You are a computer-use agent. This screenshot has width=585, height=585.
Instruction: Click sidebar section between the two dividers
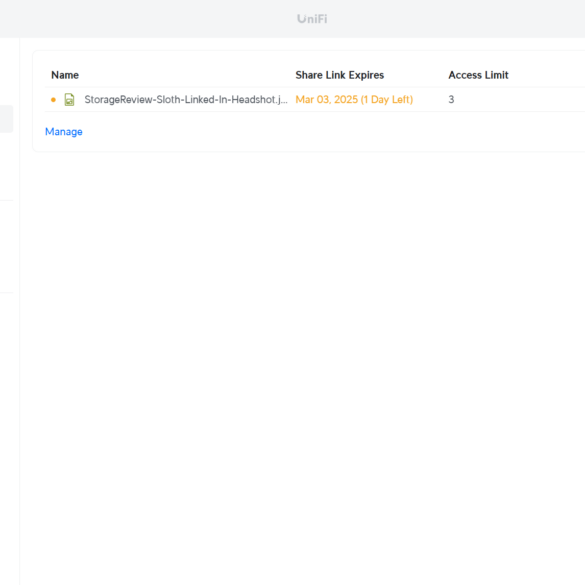coord(9,246)
